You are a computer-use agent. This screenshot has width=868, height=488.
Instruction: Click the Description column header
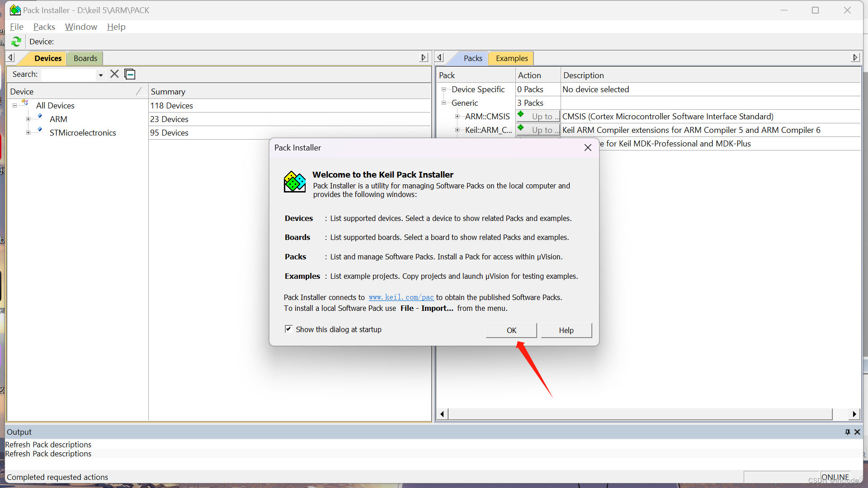click(711, 75)
